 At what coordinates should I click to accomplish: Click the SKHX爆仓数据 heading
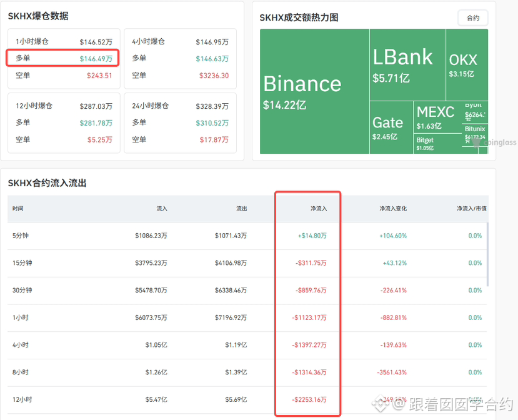(x=38, y=16)
